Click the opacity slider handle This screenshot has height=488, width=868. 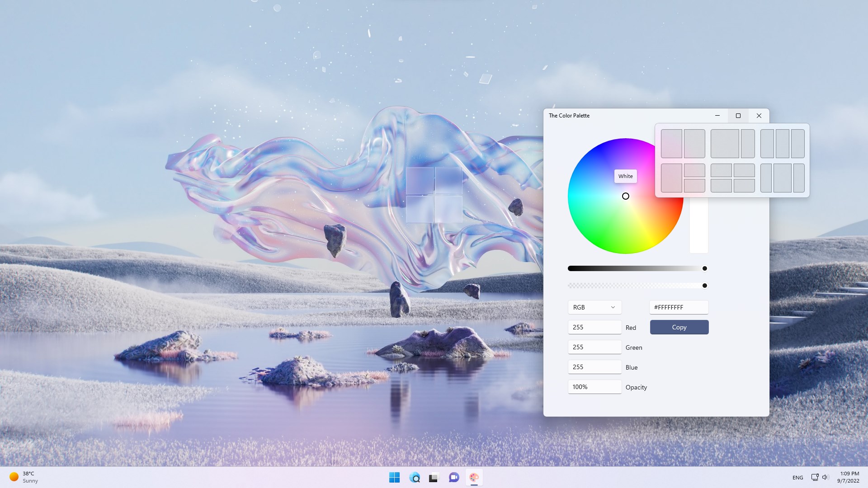704,286
